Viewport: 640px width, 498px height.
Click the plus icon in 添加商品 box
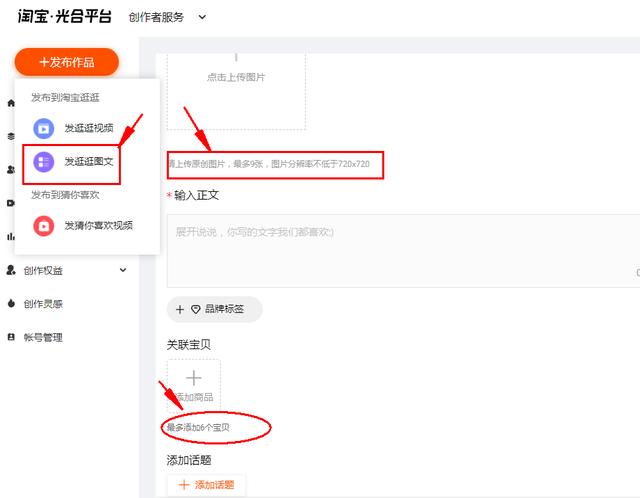194,379
